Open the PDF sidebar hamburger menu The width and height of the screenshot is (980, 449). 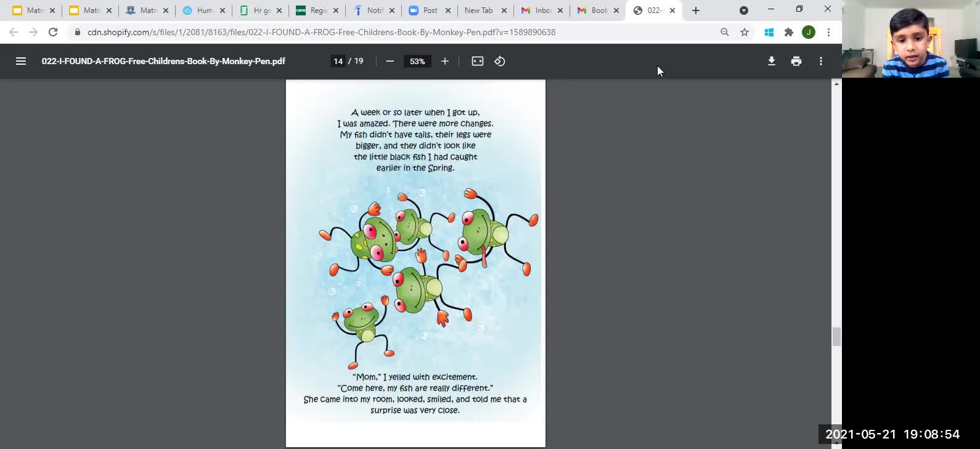(x=21, y=61)
